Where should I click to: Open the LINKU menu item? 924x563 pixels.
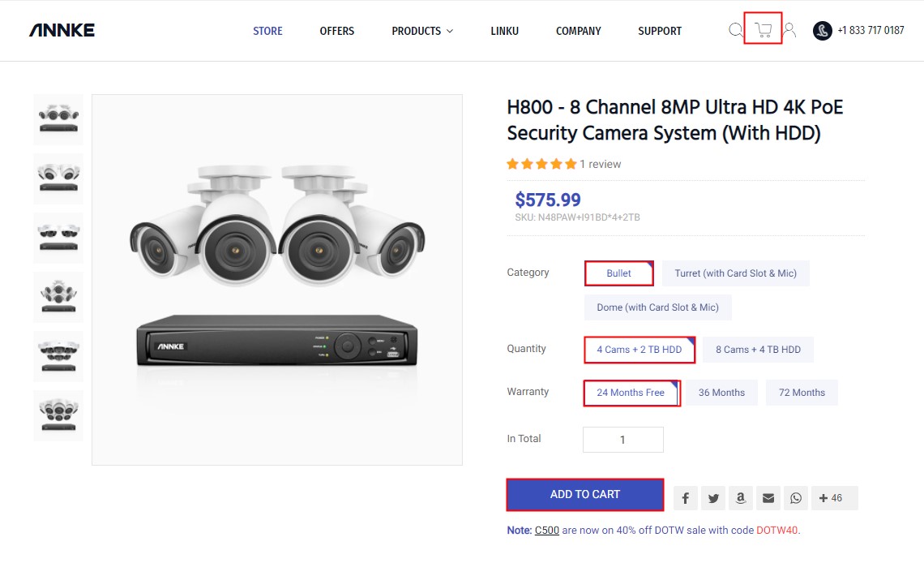point(504,32)
